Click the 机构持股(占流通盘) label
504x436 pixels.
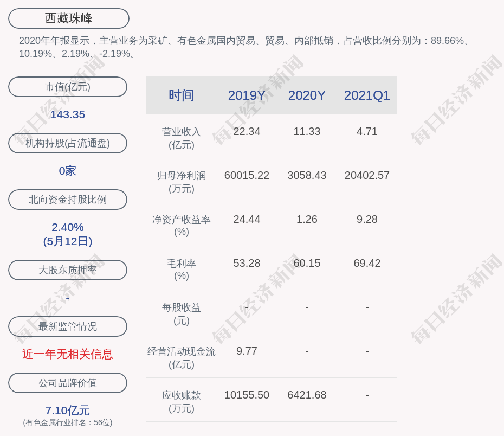point(68,143)
